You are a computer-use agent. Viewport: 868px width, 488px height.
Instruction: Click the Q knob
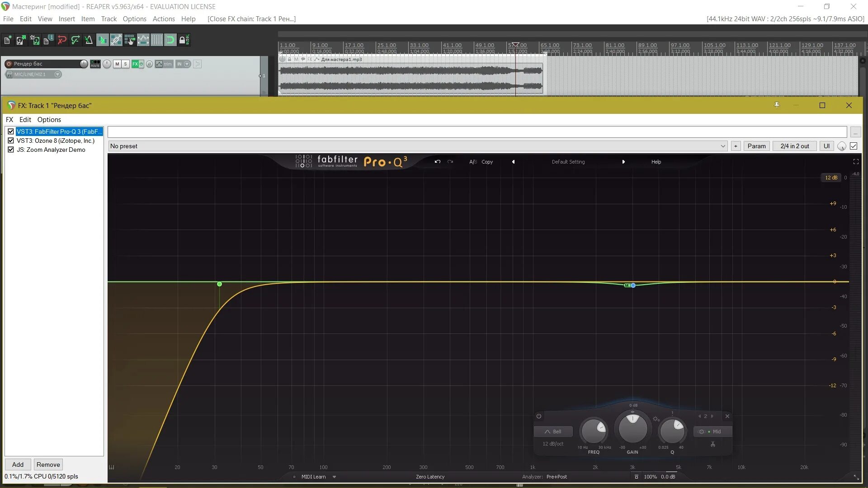[672, 431]
